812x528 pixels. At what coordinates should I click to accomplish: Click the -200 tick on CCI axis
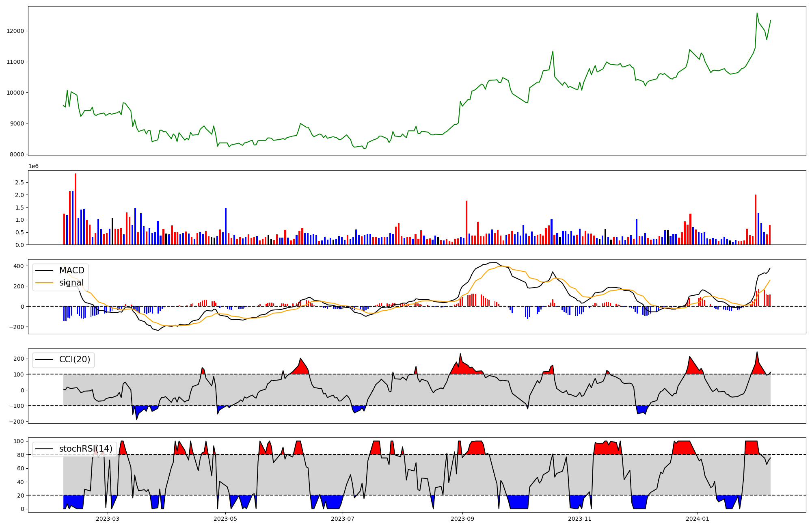(x=17, y=422)
